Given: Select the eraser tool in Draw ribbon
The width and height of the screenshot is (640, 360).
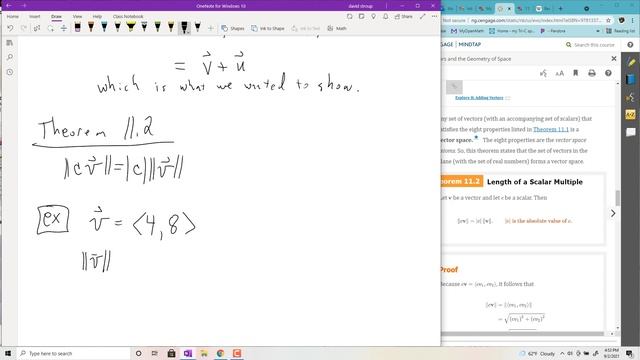Looking at the screenshot, I should (78, 27).
